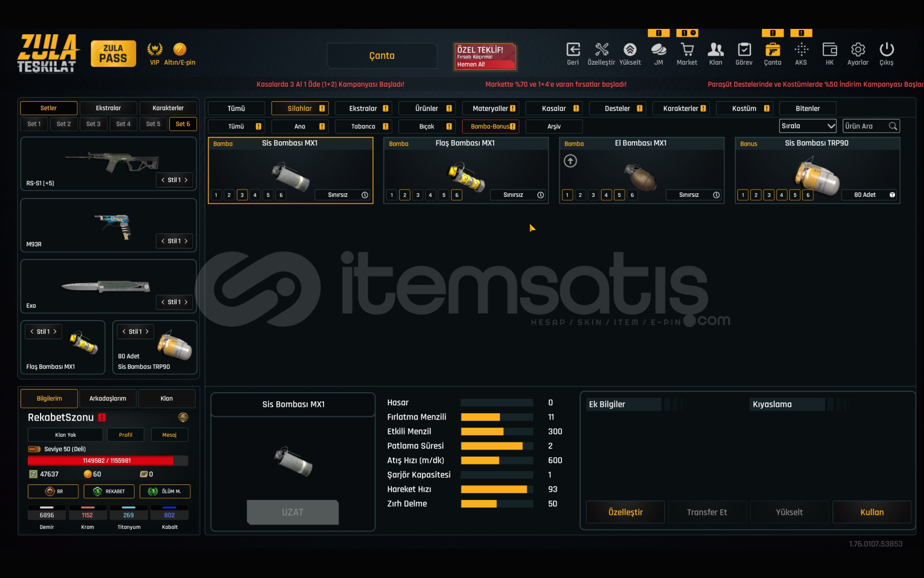This screenshot has width=924, height=578.
Task: Click the Kullan button
Action: [x=872, y=512]
